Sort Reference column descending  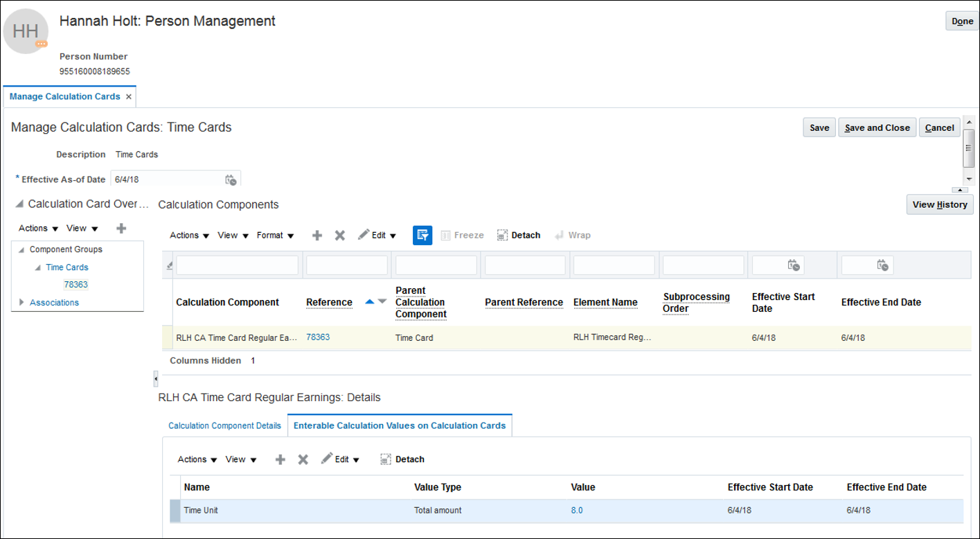(x=382, y=301)
